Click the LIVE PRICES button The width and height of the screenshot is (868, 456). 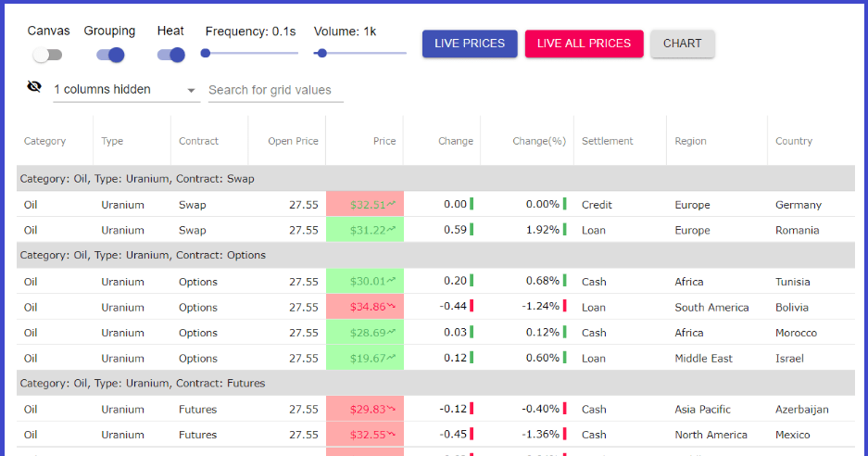click(x=470, y=44)
